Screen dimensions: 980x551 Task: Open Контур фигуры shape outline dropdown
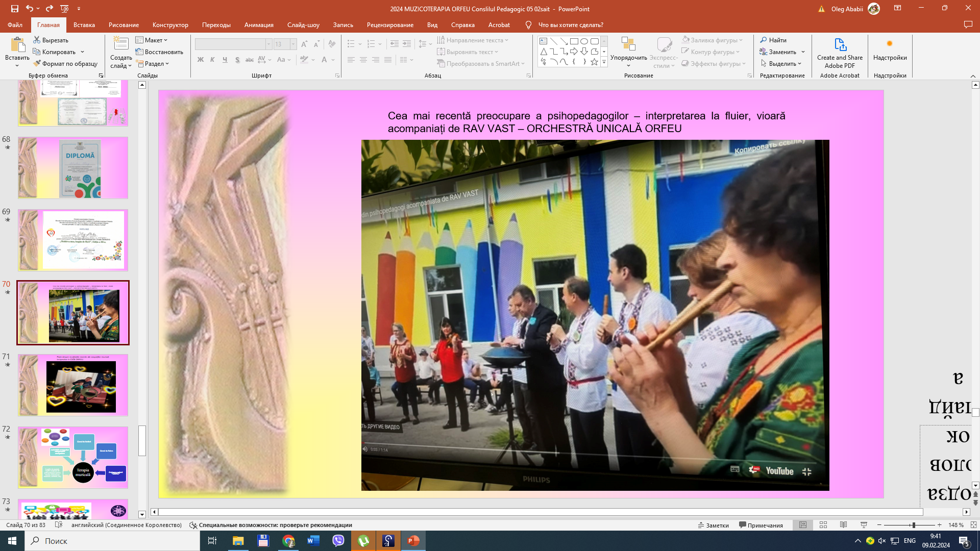710,52
